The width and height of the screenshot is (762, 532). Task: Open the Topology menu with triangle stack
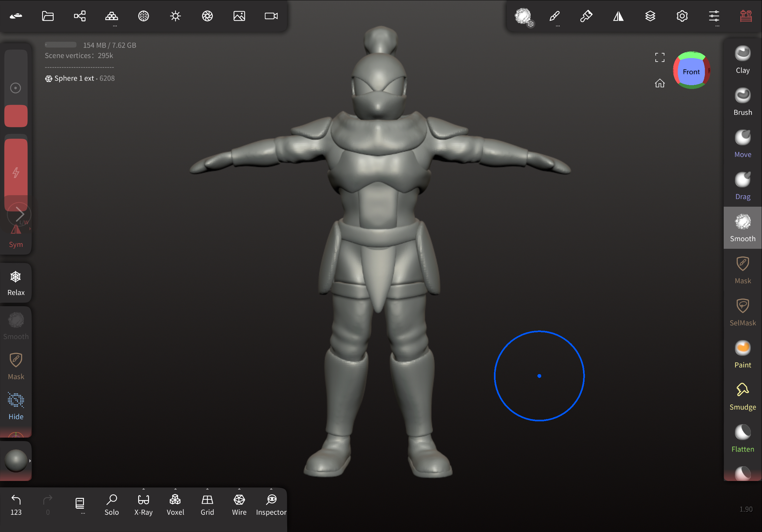(x=111, y=16)
